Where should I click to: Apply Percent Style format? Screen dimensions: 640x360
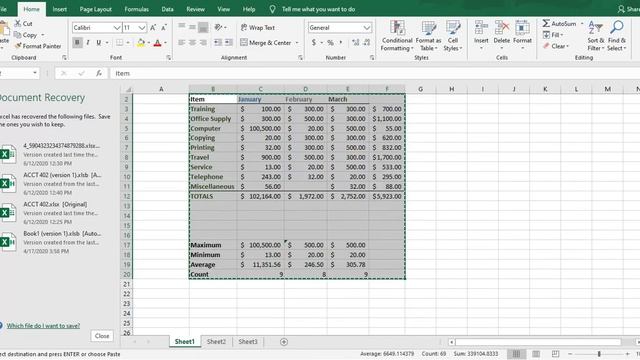[330, 42]
